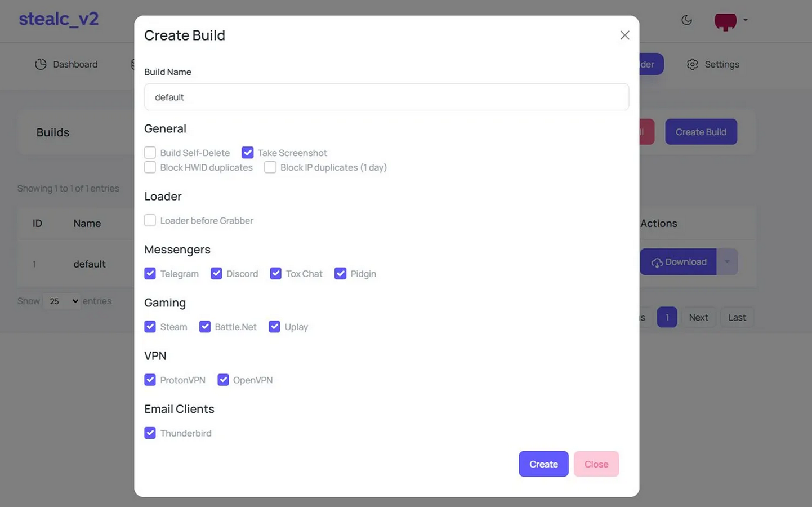
Task: Toggle the Uplay checkbox
Action: pos(274,327)
